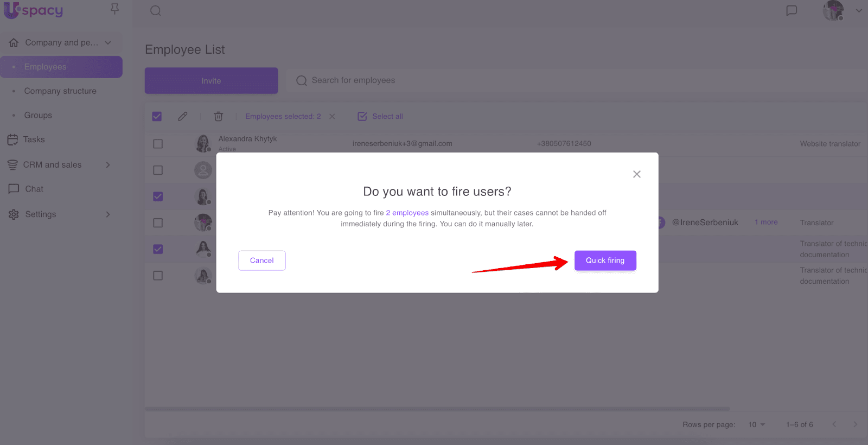Go to Groups in the sidebar
The height and width of the screenshot is (445, 868).
(38, 115)
